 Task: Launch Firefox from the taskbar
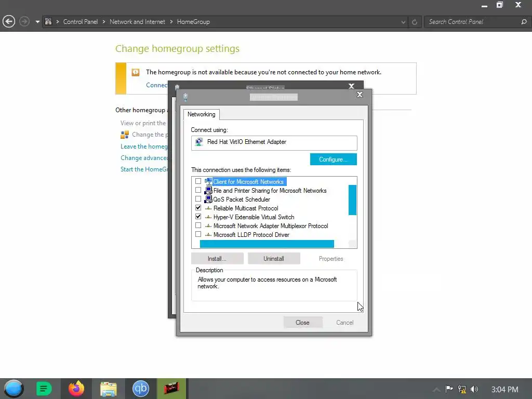pyautogui.click(x=76, y=389)
